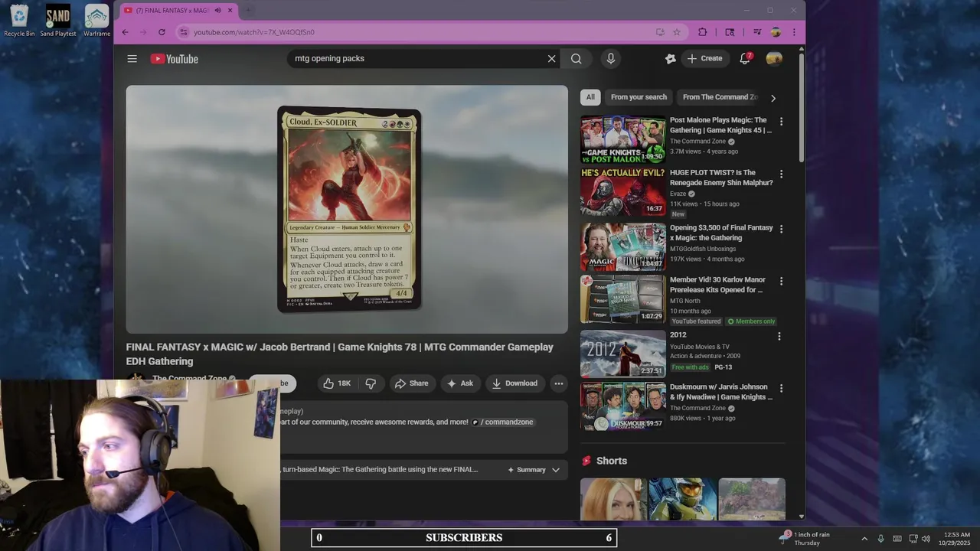Open the sparkle icon beside Create

671,59
